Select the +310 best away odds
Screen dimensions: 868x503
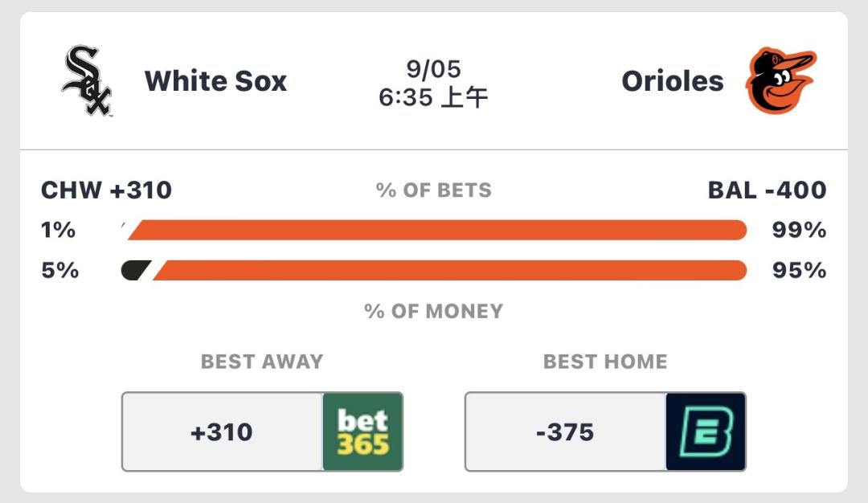click(x=222, y=431)
